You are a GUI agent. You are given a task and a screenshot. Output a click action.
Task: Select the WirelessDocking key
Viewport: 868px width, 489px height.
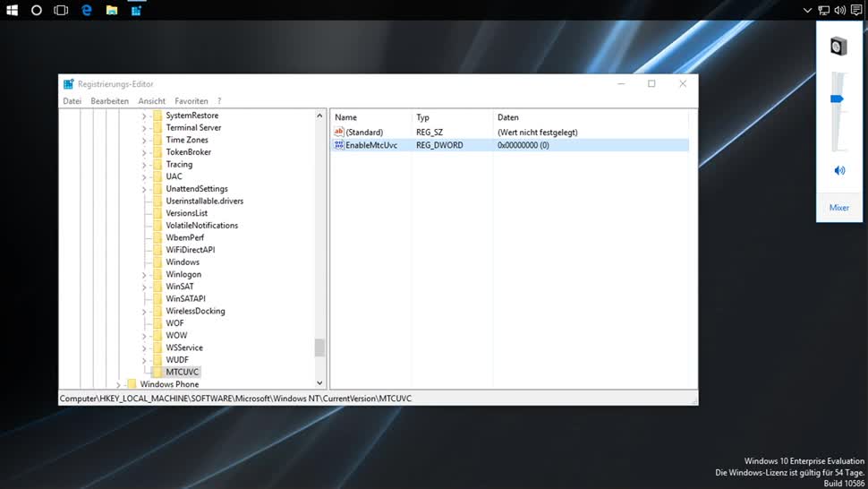pyautogui.click(x=195, y=311)
